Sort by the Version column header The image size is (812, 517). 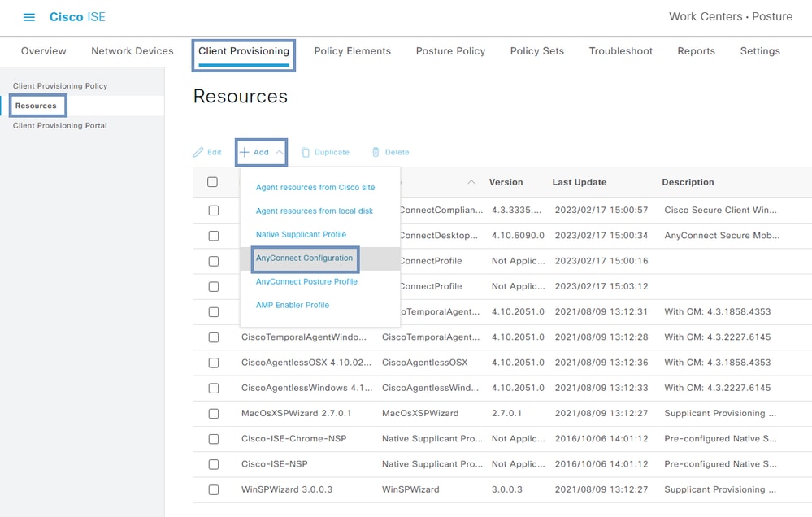pos(506,182)
